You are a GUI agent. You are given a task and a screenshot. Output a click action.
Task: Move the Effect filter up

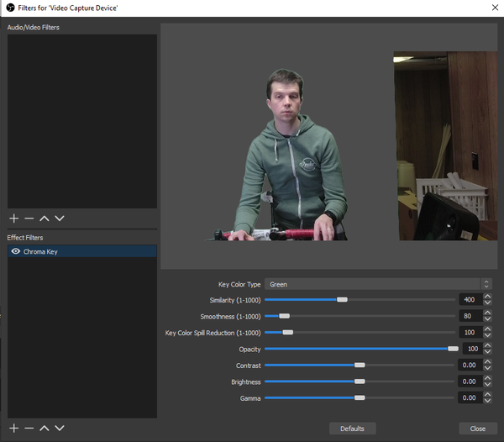point(44,428)
